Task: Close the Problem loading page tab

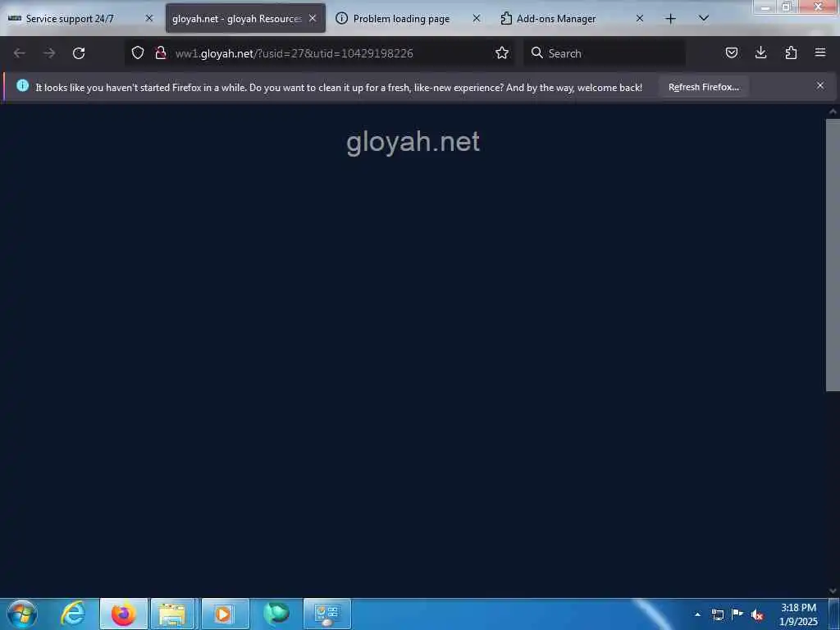Action: (477, 18)
